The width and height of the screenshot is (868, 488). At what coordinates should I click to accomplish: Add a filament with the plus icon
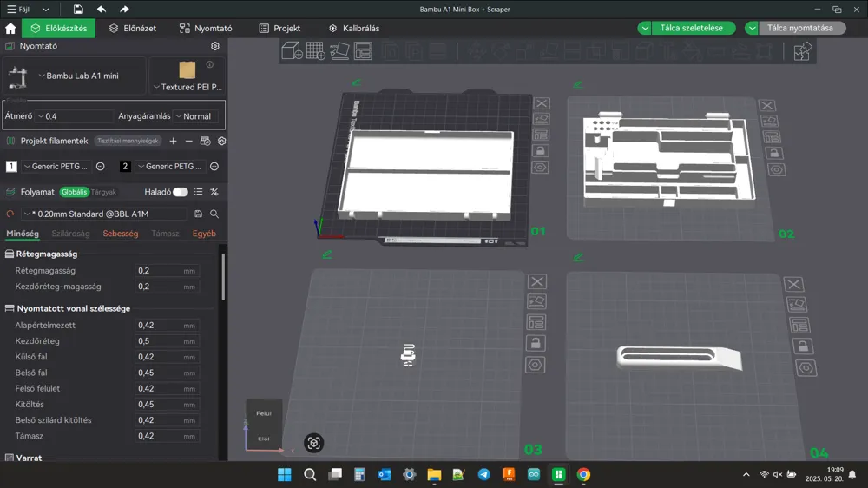click(174, 141)
